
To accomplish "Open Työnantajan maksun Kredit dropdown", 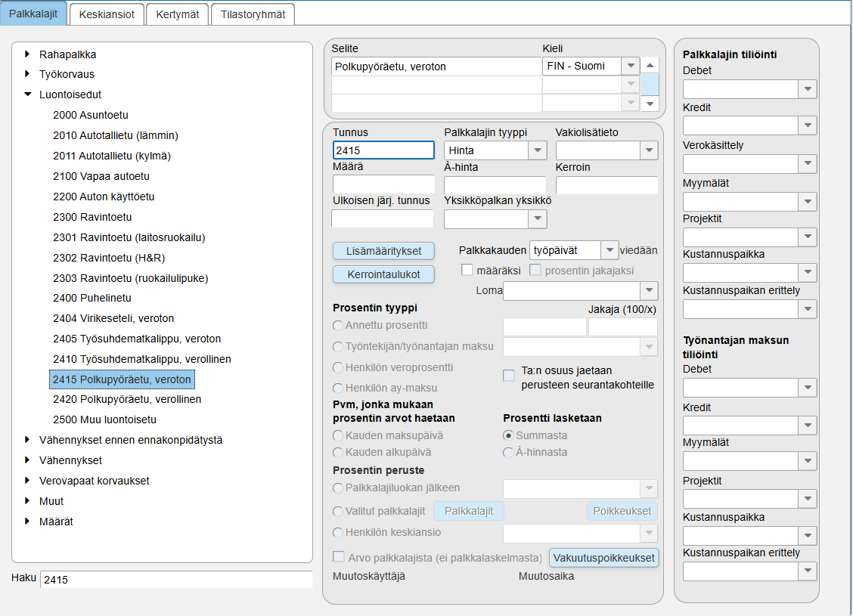I will coord(808,426).
